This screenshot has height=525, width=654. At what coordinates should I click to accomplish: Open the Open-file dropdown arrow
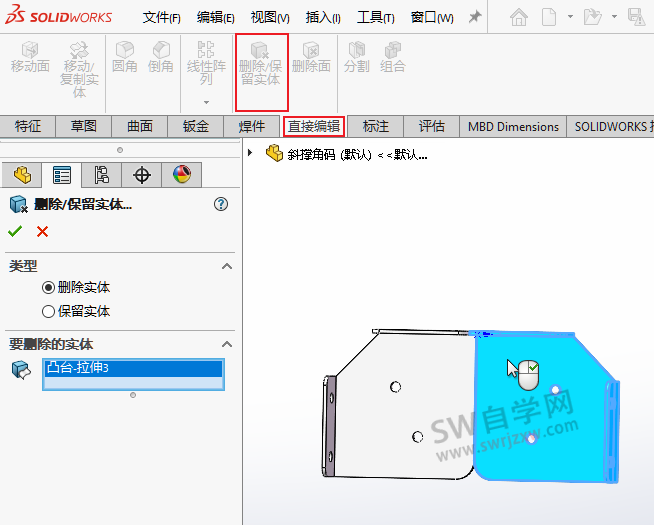click(x=614, y=17)
